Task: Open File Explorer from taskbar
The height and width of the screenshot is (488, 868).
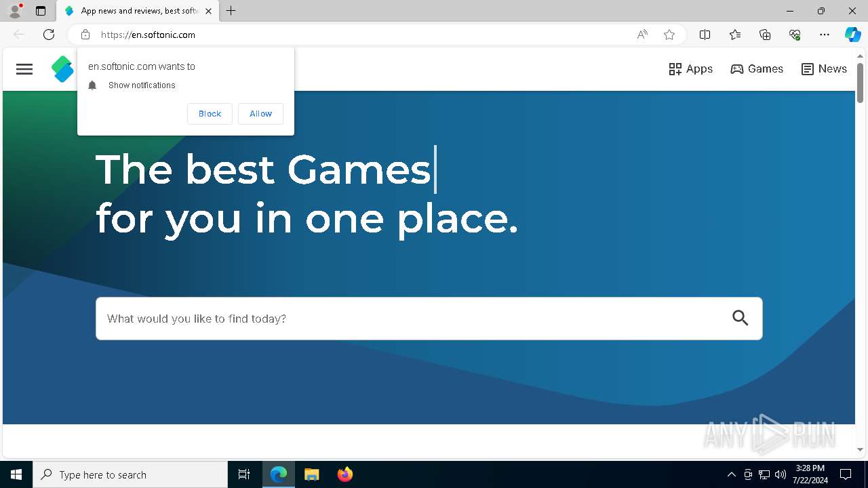Action: point(311,474)
